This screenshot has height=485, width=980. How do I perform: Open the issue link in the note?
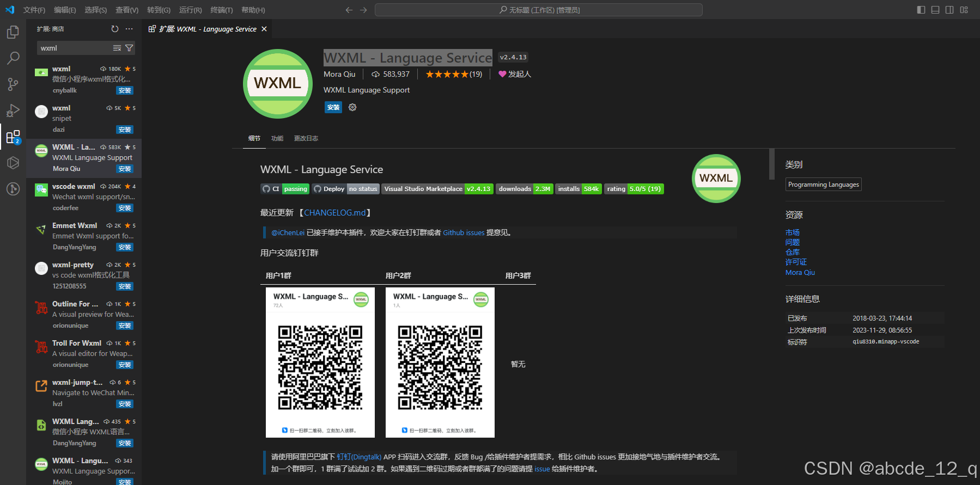click(542, 469)
